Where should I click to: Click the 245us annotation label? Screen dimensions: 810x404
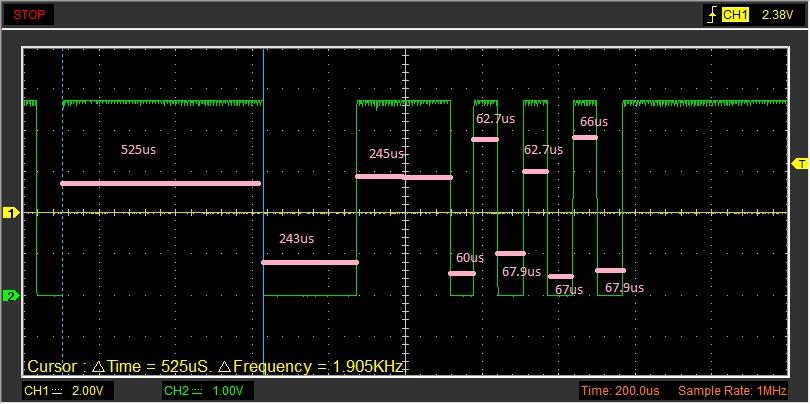click(386, 153)
